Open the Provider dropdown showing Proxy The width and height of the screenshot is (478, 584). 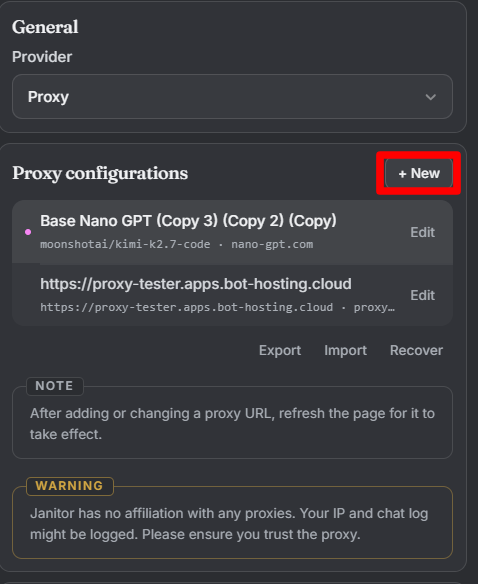point(232,97)
